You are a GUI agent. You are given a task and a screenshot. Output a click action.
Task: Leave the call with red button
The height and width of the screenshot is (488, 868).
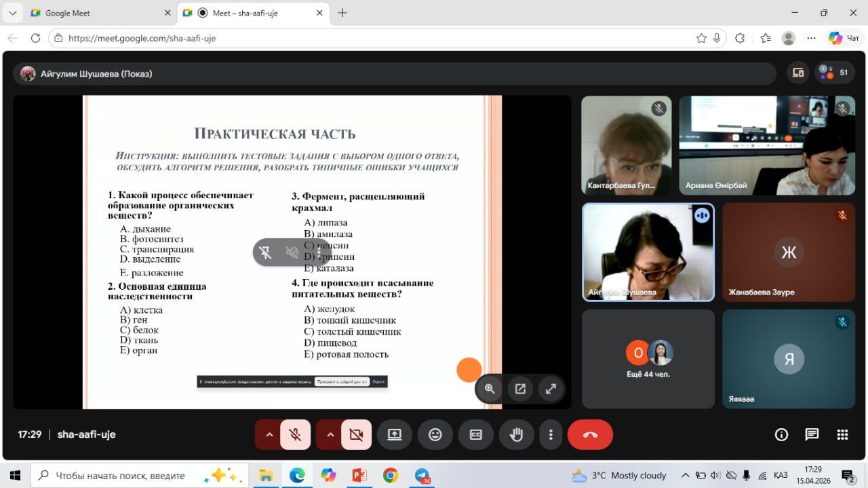(590, 435)
